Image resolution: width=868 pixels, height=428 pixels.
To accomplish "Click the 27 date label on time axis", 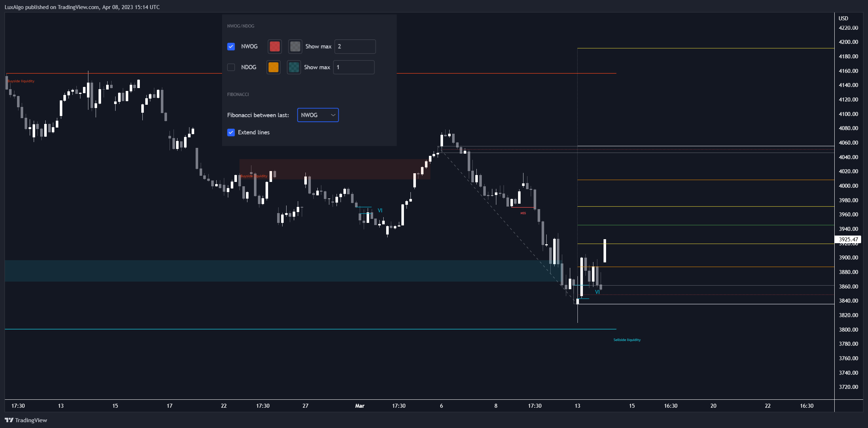I will pos(305,406).
